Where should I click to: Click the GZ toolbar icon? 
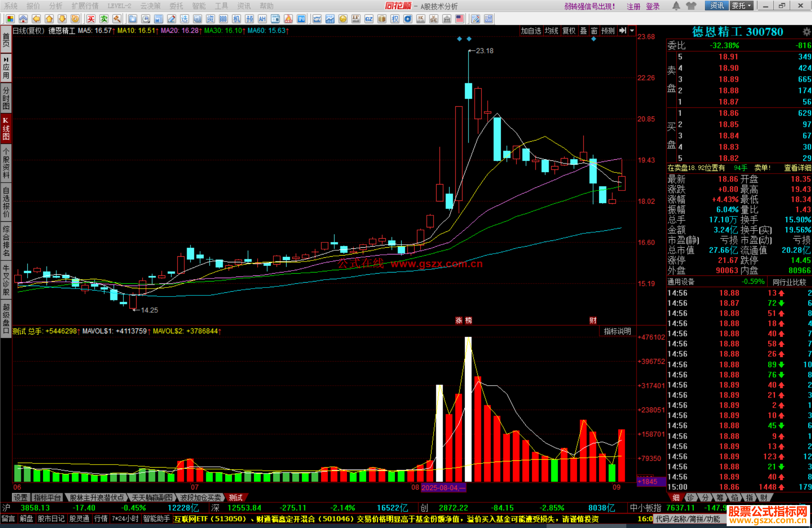pyautogui.click(x=369, y=19)
